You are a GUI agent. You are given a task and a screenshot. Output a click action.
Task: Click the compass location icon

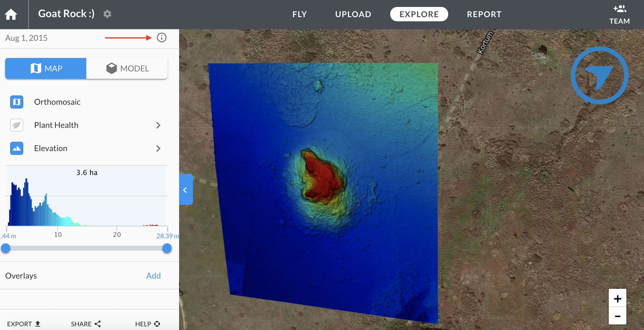599,76
